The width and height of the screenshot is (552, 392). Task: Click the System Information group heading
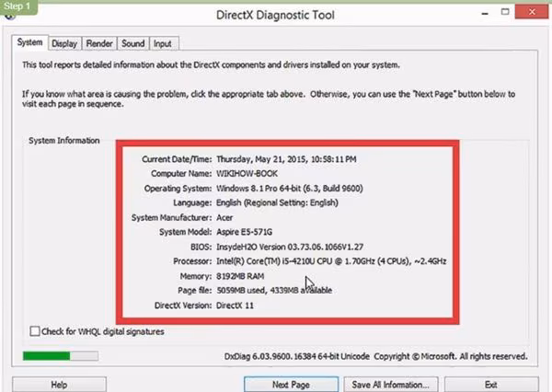point(64,141)
